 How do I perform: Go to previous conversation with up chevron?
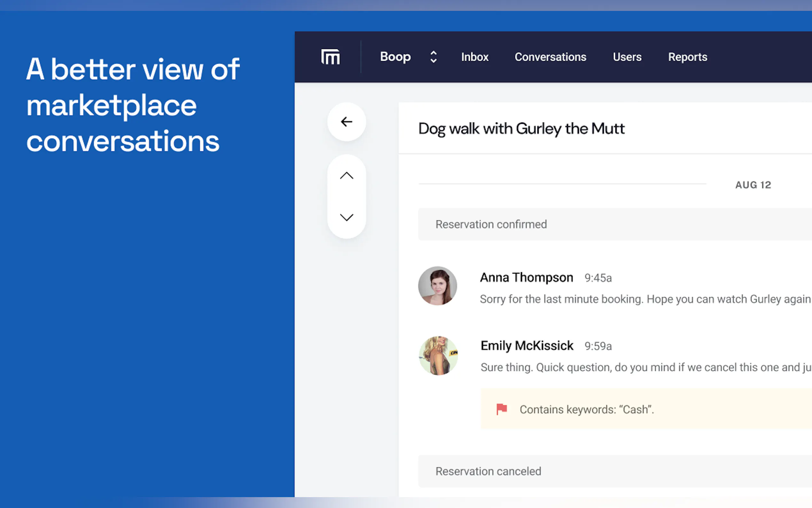tap(347, 176)
